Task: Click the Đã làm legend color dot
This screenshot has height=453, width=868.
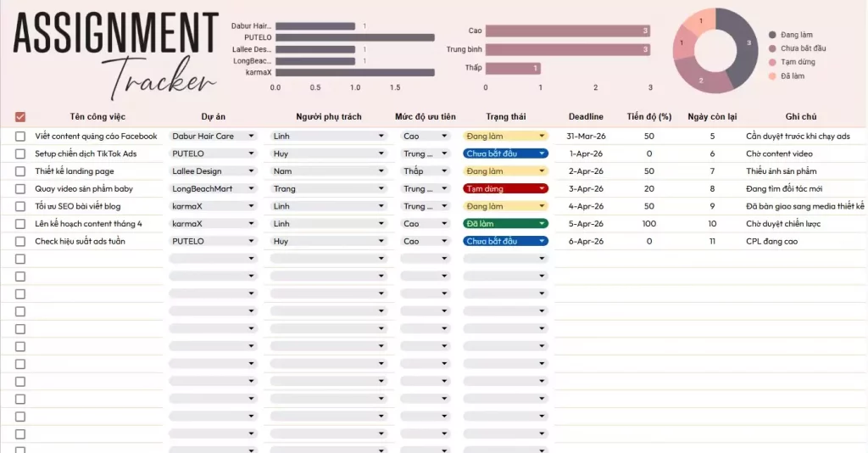Action: point(772,76)
